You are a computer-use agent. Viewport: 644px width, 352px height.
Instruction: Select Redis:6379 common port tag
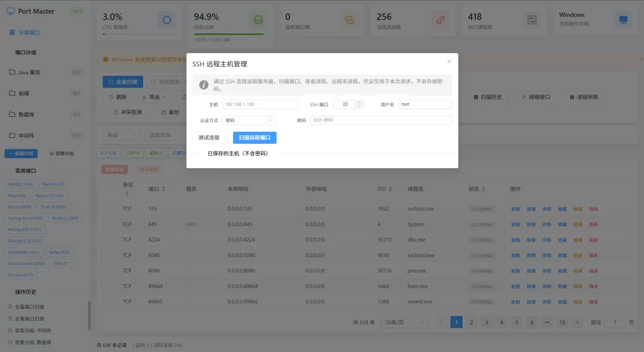54,184
